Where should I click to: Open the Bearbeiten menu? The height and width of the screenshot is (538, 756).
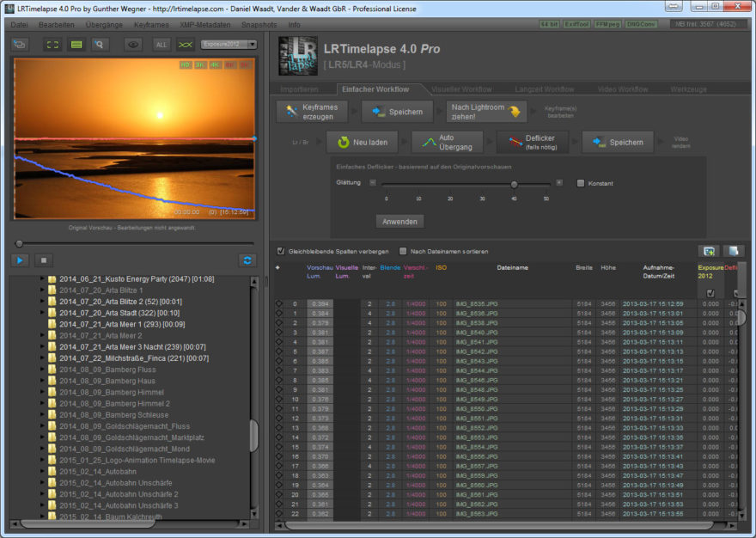(x=57, y=25)
